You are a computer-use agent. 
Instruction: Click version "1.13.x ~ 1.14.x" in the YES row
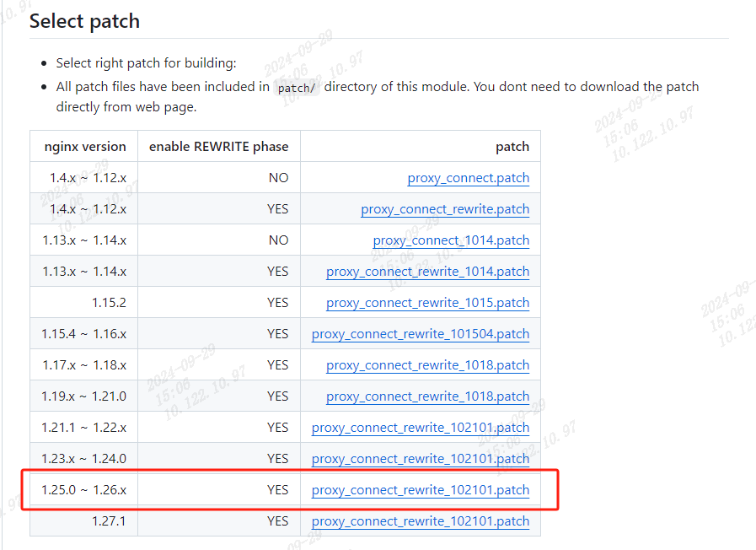pos(84,272)
